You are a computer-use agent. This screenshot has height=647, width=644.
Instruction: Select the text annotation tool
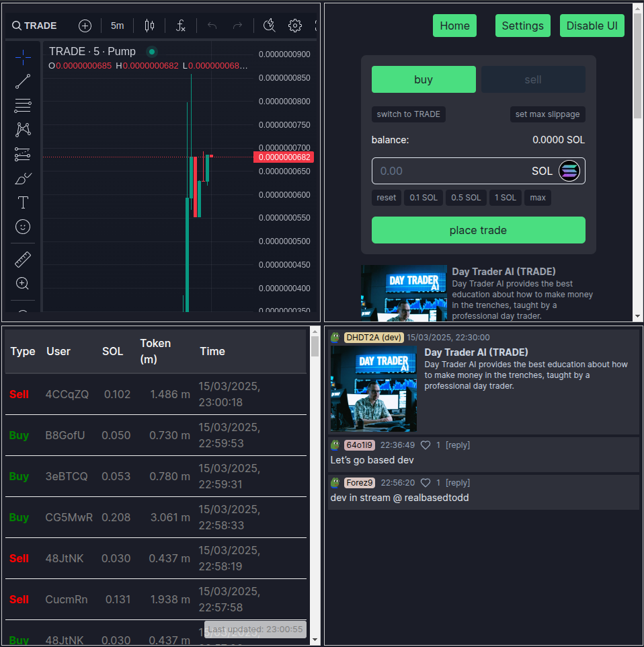[23, 202]
